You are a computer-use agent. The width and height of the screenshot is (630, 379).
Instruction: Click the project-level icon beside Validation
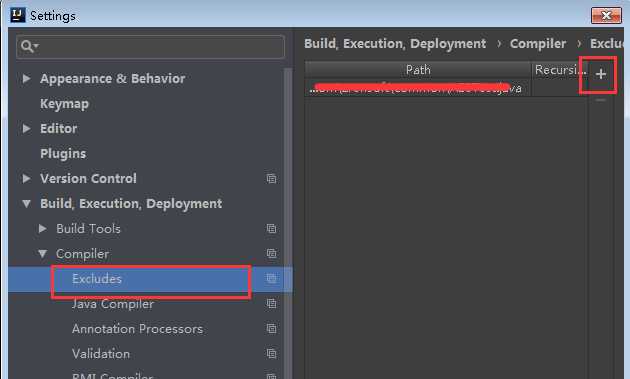271,354
